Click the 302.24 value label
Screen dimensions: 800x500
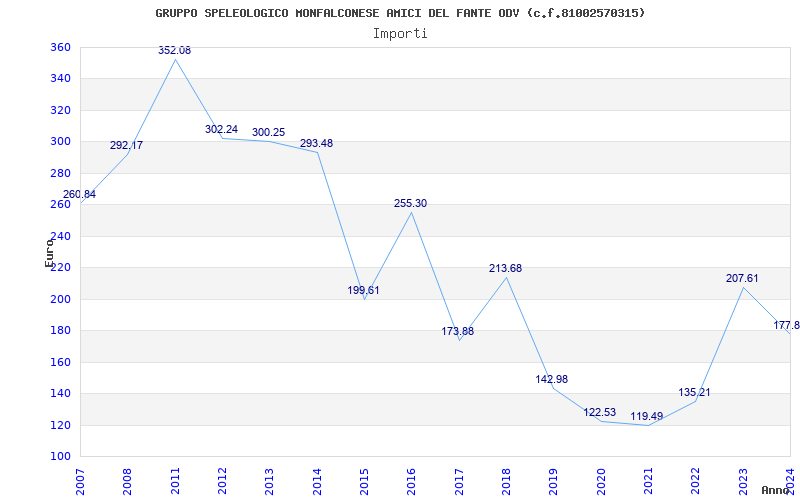coord(221,130)
